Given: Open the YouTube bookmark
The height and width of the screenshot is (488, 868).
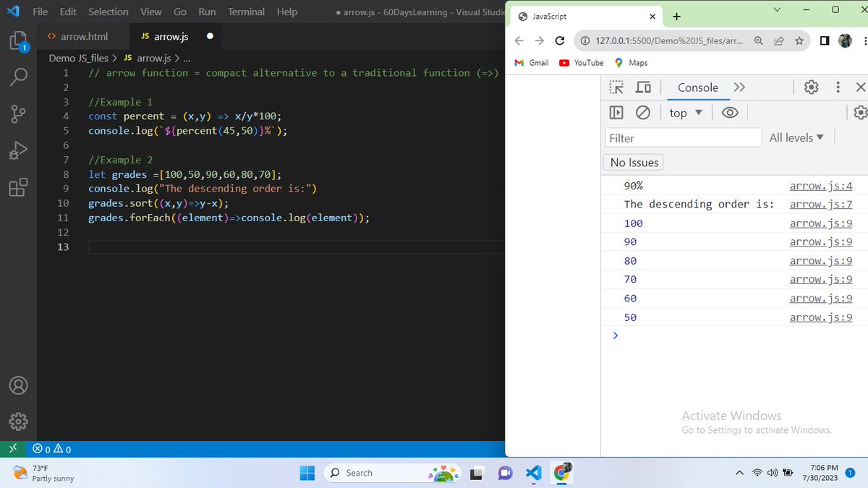Looking at the screenshot, I should [582, 63].
